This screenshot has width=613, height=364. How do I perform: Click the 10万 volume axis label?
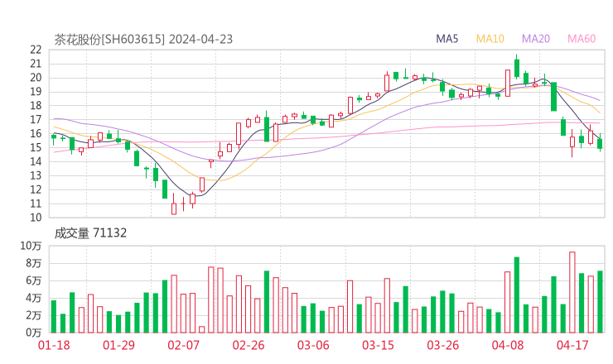click(x=31, y=246)
